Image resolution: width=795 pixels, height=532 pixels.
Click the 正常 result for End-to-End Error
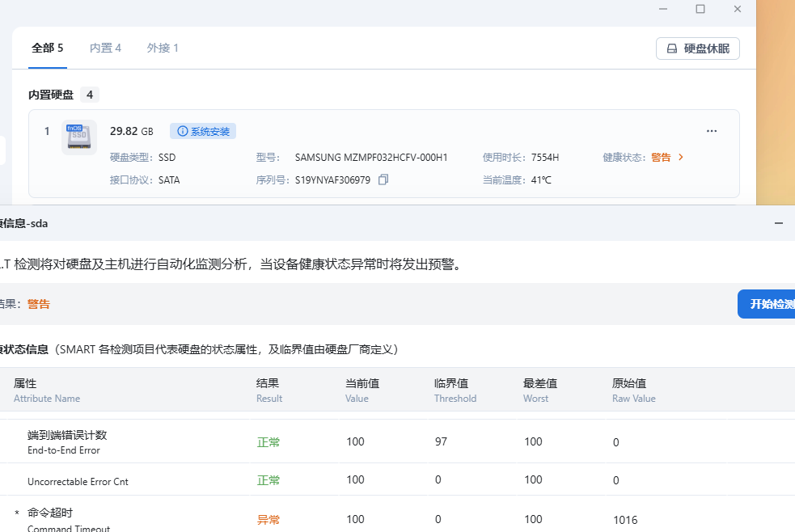[x=269, y=442]
